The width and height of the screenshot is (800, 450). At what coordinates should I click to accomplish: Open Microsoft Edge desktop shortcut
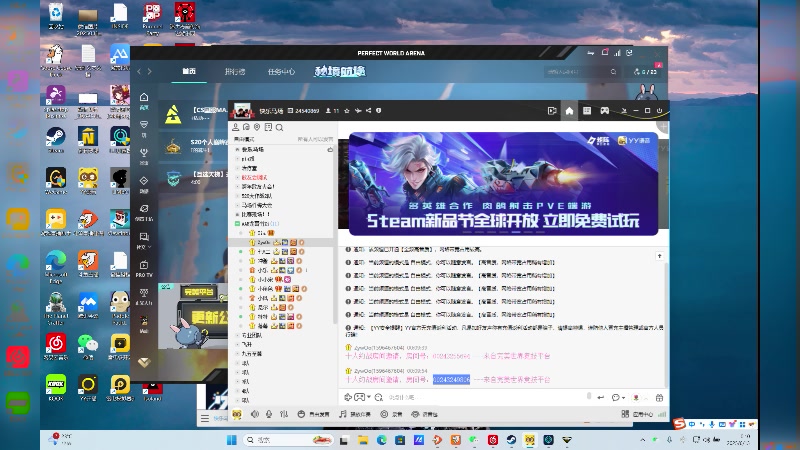pos(56,267)
